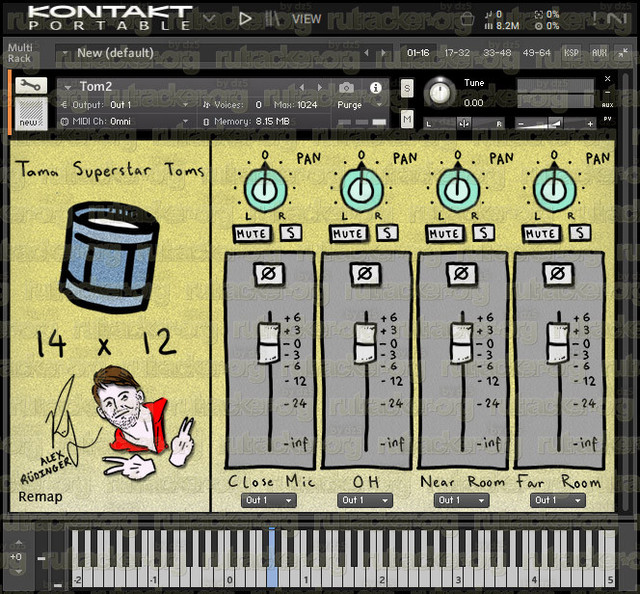Adjust the Near Room volume fader
This screenshot has height=594, width=640.
pyautogui.click(x=462, y=343)
